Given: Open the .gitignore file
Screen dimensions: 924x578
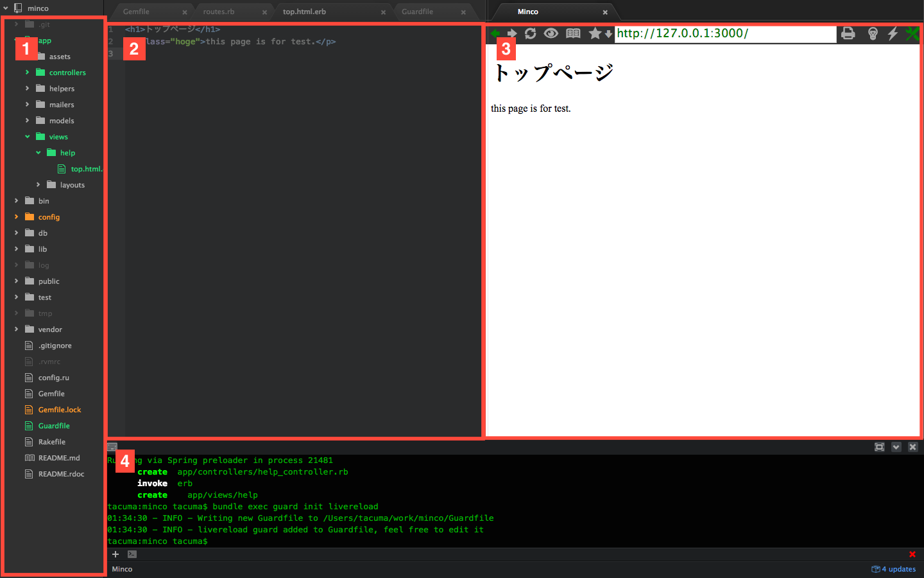Looking at the screenshot, I should (x=48, y=346).
